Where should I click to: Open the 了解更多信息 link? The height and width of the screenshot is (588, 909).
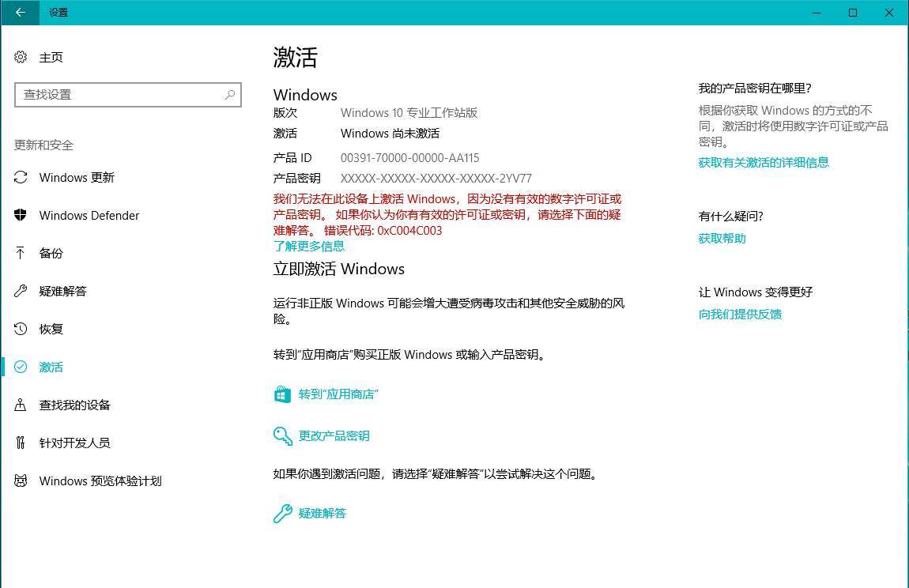coord(309,247)
